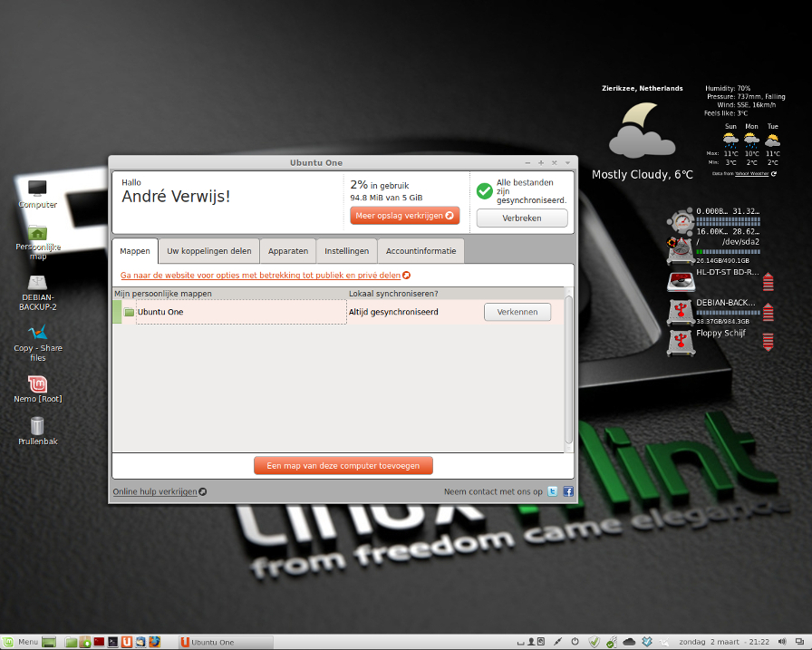Switch to Mappen tab
Image resolution: width=812 pixels, height=650 pixels.
point(135,251)
